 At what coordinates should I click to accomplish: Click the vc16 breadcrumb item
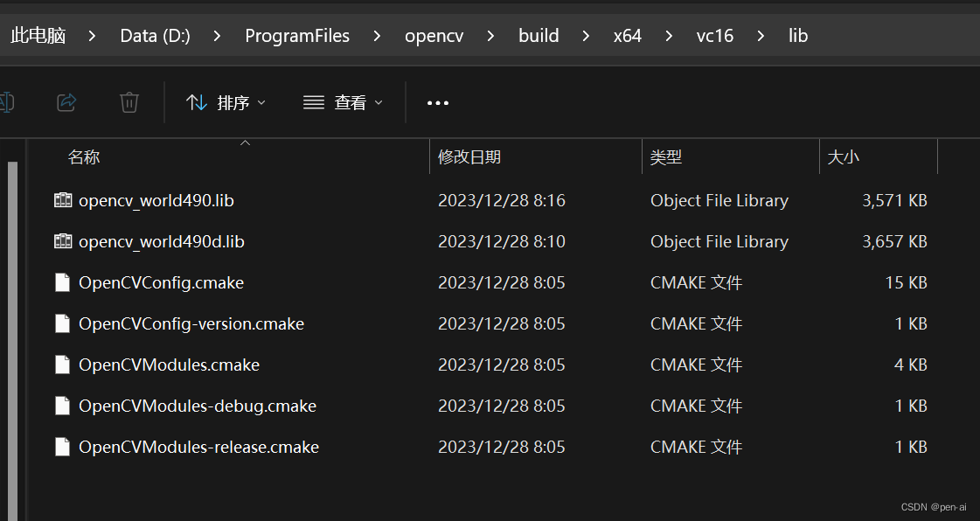point(715,36)
